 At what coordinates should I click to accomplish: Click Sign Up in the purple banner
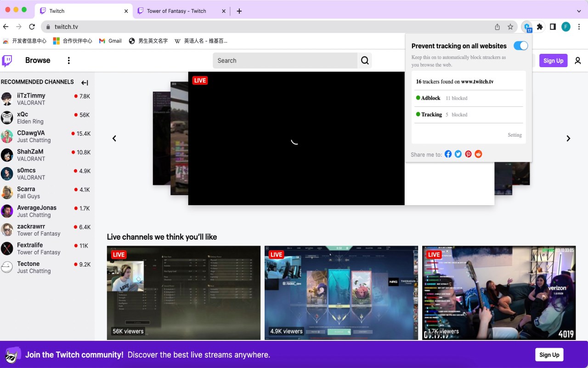tap(549, 355)
